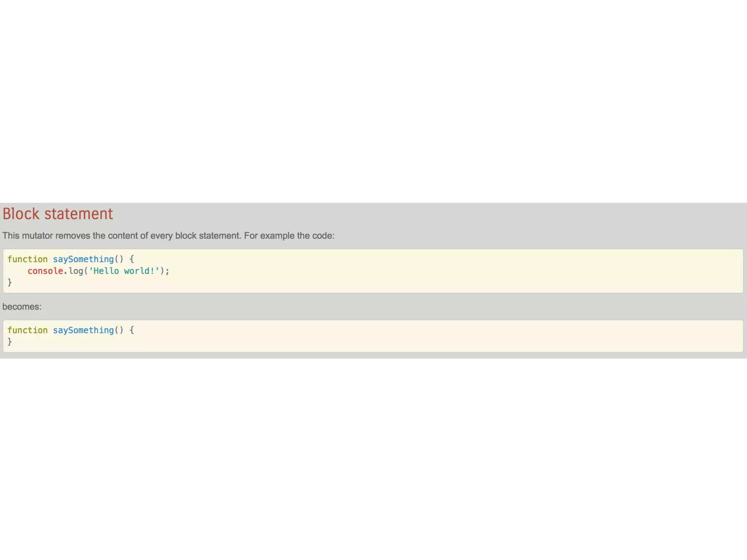Click 'saySomething' in the first code block

[83, 259]
